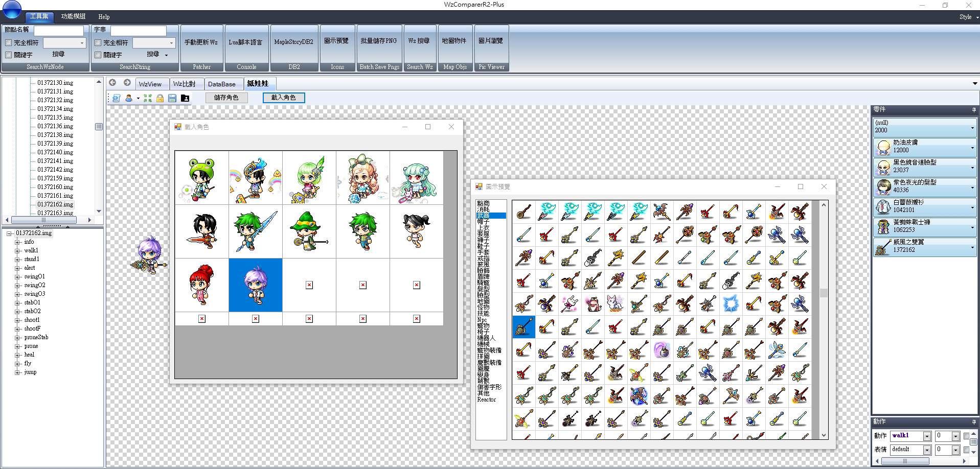Click the yellow padlock icon
Image resolution: width=980 pixels, height=469 pixels.
tap(160, 98)
